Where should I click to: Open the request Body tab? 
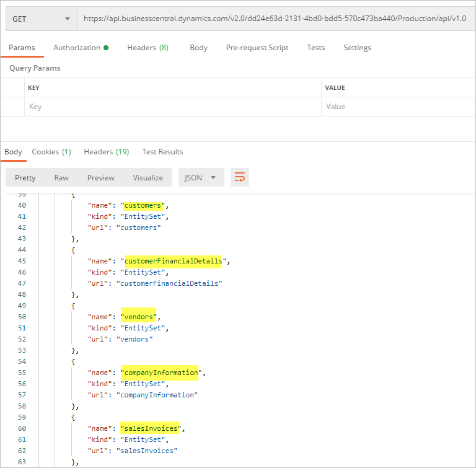(x=198, y=48)
